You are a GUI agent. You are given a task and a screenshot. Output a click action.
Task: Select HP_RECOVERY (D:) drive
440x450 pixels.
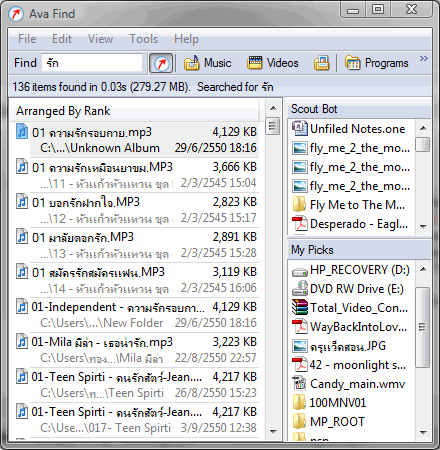[x=352, y=270]
